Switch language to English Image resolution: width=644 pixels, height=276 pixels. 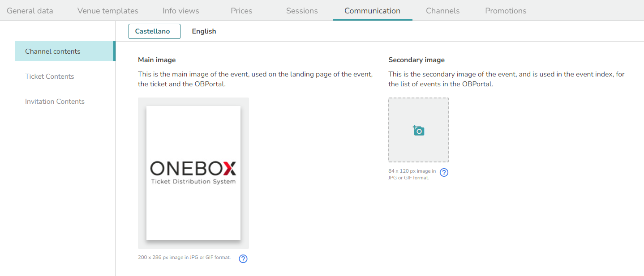click(204, 31)
